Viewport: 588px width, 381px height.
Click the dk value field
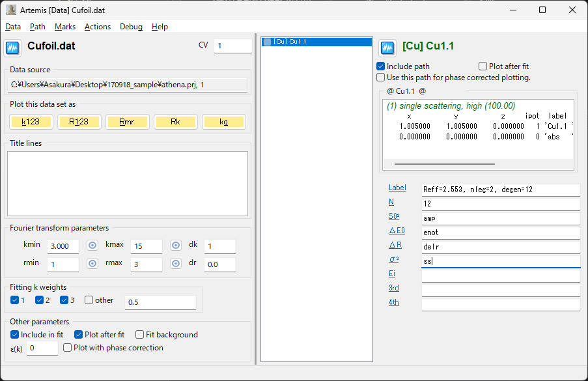219,246
